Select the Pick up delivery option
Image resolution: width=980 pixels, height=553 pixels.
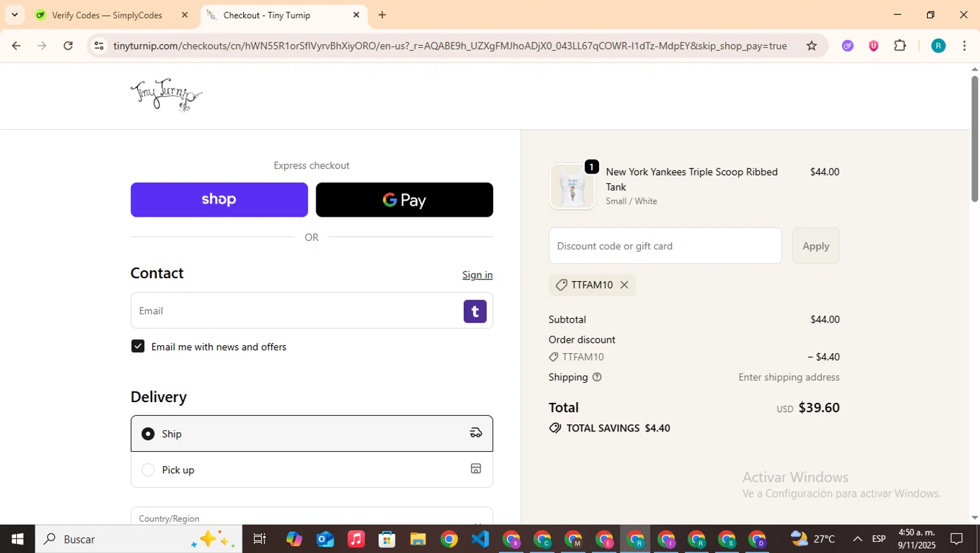tap(312, 469)
